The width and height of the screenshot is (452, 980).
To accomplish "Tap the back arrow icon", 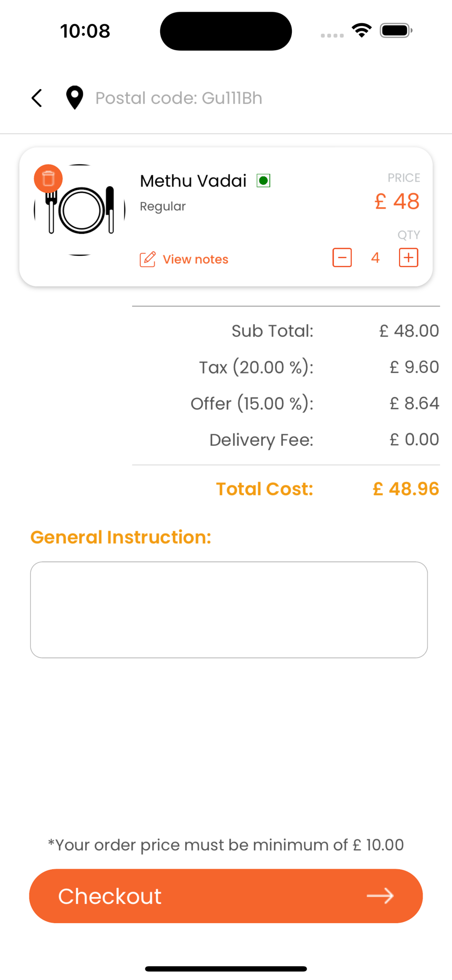I will [37, 98].
